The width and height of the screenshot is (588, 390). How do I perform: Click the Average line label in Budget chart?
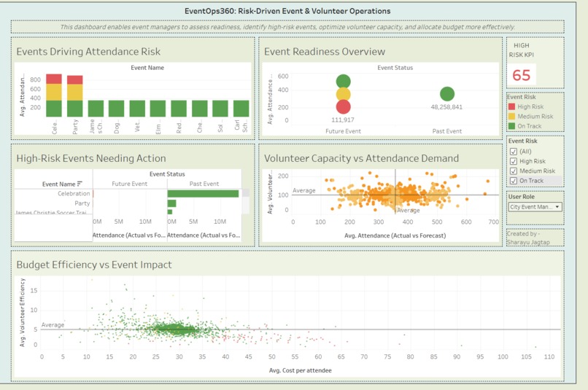[x=53, y=325]
